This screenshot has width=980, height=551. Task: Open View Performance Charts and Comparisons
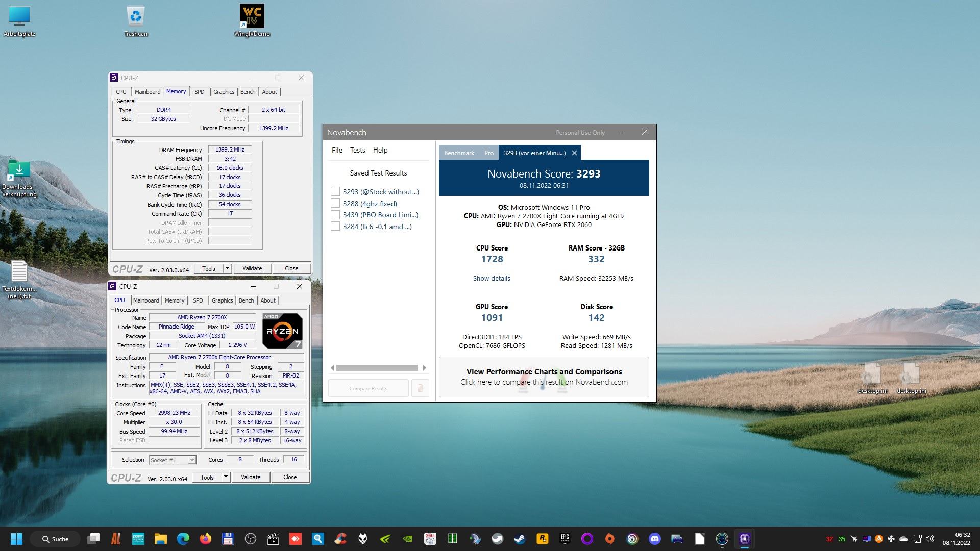(x=544, y=377)
